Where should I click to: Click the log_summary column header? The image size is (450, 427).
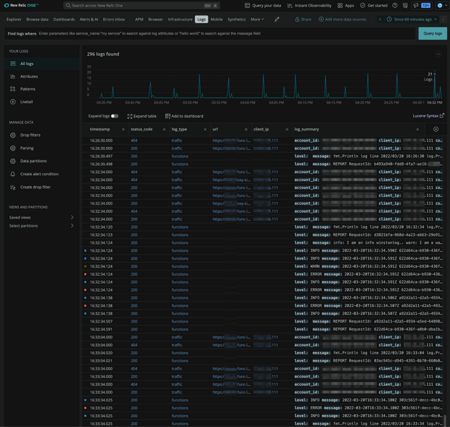click(x=306, y=129)
